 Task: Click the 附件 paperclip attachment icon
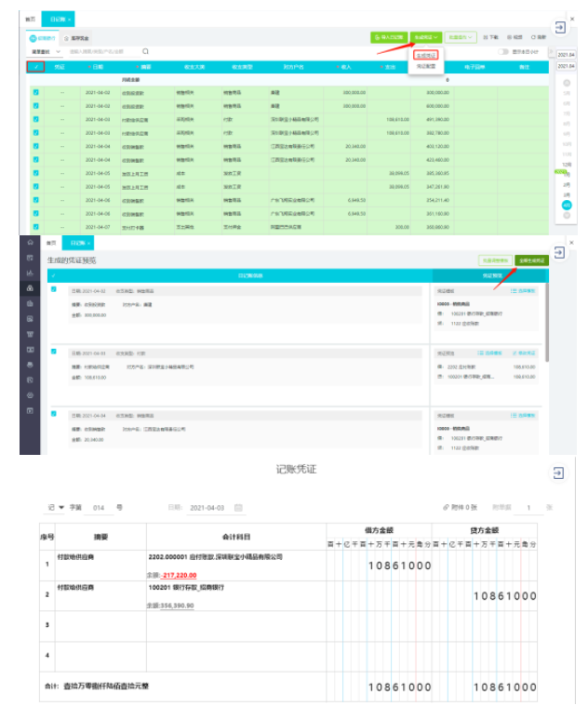pos(446,507)
